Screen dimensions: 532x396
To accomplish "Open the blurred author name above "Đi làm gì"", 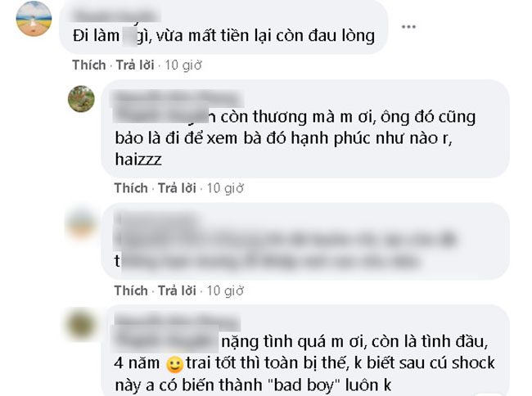I will click(116, 16).
